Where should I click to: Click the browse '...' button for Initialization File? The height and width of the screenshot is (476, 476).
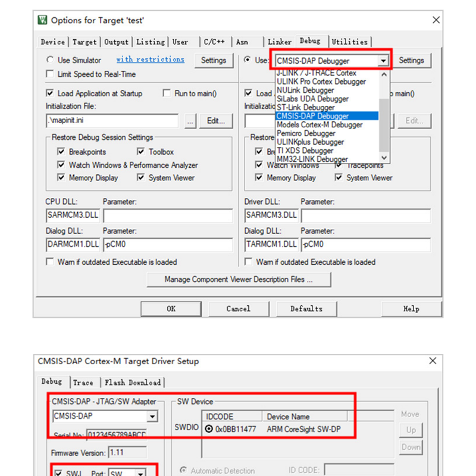(x=190, y=121)
